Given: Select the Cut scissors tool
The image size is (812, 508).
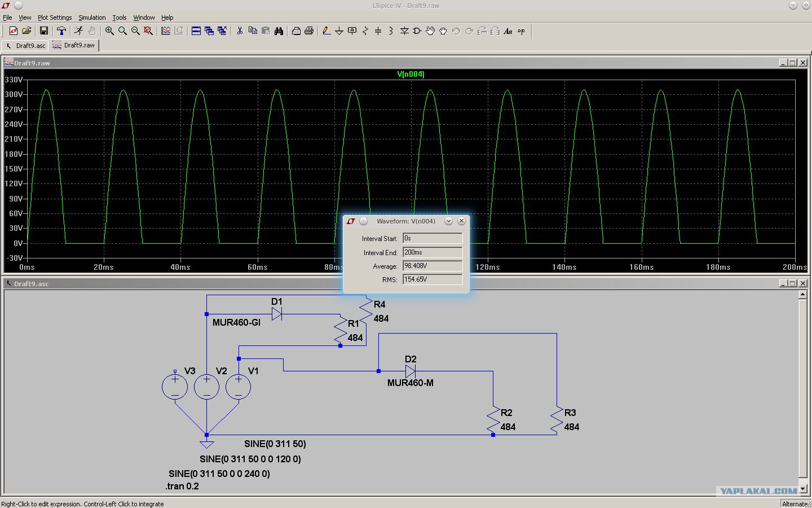Looking at the screenshot, I should coord(240,31).
